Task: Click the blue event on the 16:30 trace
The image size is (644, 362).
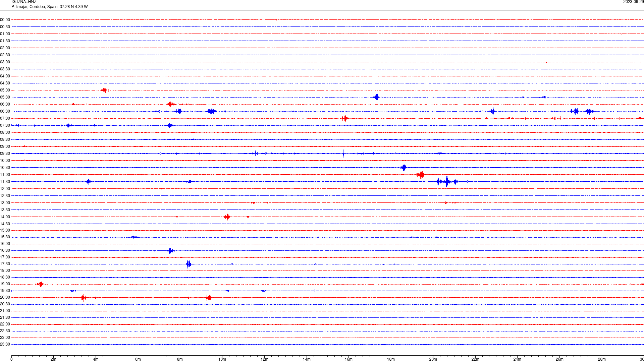Action: (x=171, y=251)
